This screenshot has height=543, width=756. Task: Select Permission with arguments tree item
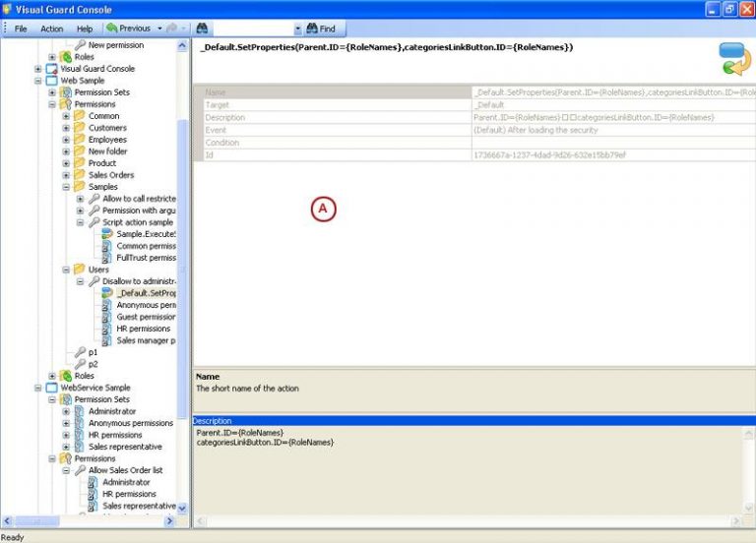[139, 211]
